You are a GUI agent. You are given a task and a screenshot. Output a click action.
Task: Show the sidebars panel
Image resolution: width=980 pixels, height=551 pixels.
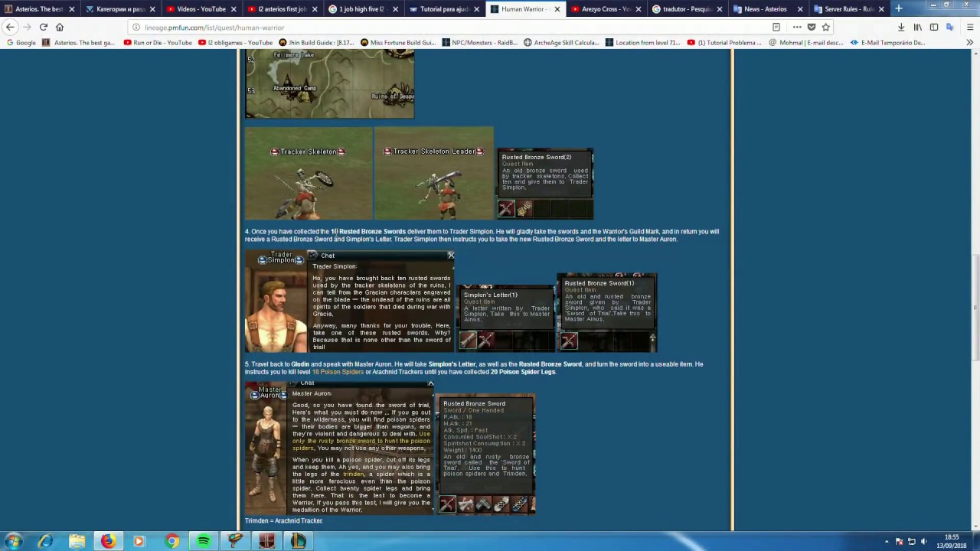(x=934, y=27)
